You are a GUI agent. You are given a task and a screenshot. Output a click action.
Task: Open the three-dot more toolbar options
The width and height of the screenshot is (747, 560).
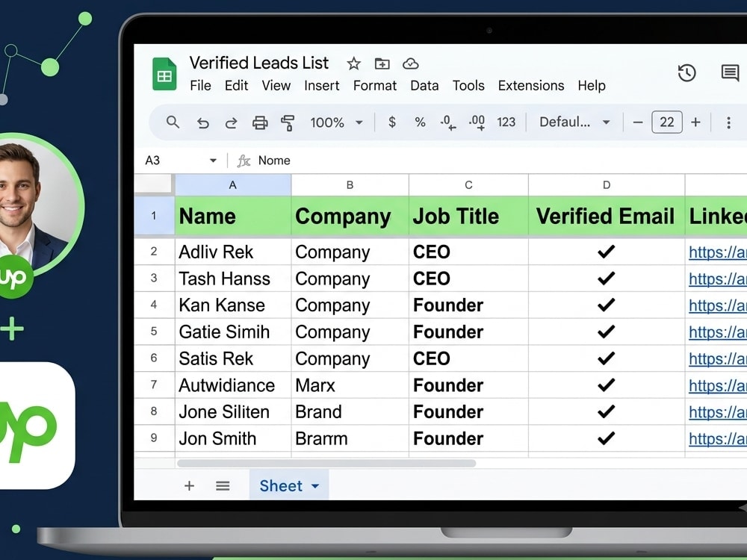[x=728, y=122]
